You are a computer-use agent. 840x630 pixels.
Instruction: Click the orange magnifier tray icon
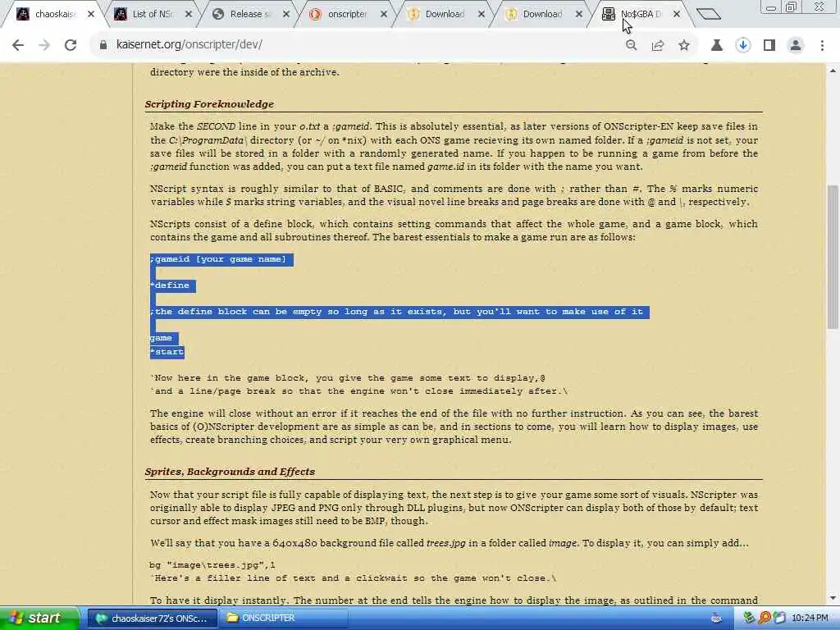coord(765,619)
